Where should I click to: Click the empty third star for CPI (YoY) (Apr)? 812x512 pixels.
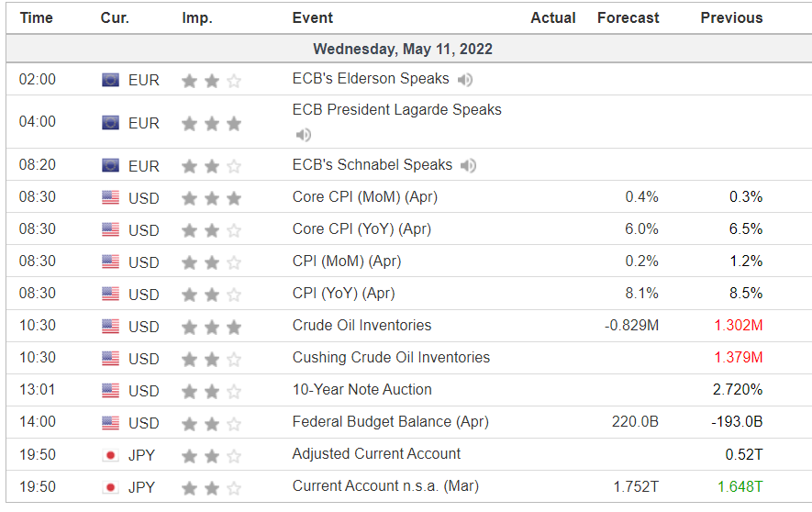click(234, 295)
